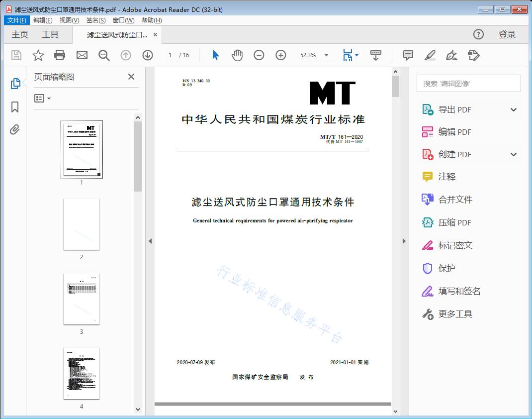Open the bookmarks panel
Viewport: 532px width, 419px height.
pyautogui.click(x=15, y=107)
